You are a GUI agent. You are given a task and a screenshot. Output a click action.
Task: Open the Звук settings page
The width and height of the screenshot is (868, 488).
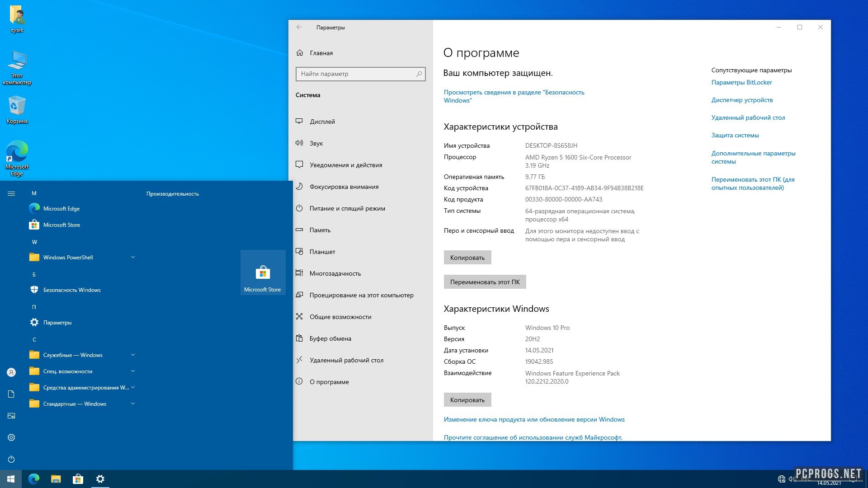361,143
